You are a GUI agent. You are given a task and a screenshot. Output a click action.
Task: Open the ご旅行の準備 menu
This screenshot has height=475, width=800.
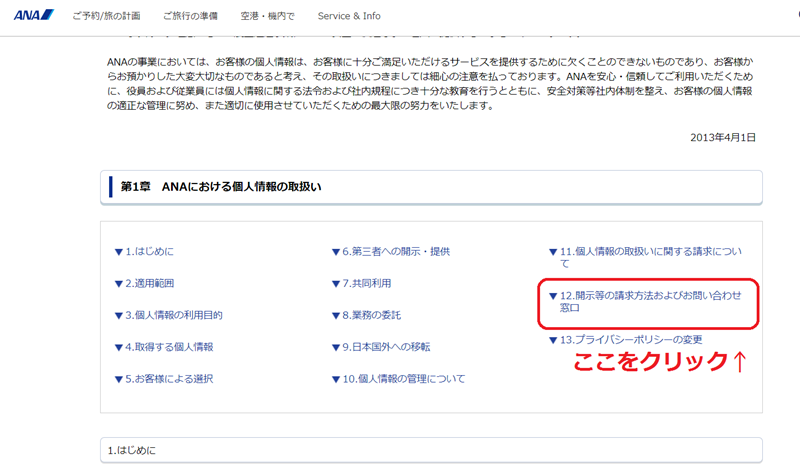click(190, 16)
